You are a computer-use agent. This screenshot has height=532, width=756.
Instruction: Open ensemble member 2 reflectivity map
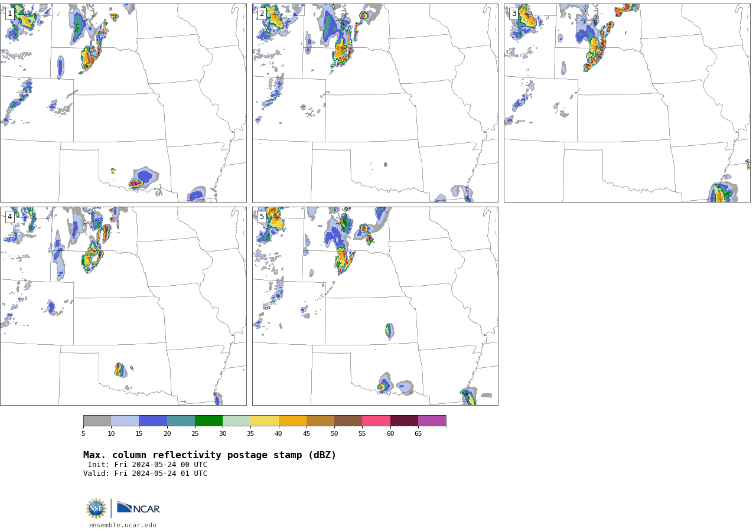[375, 103]
